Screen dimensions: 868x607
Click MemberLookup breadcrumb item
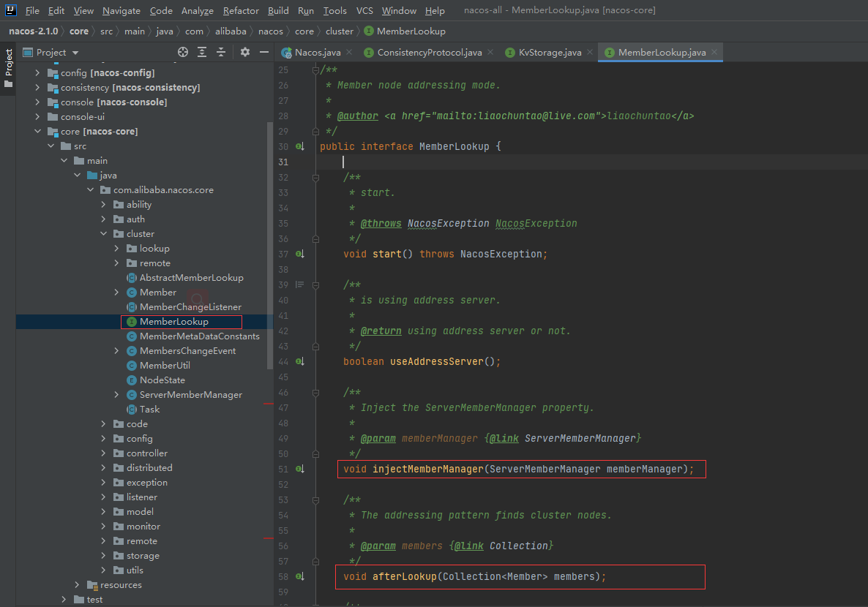pos(405,31)
